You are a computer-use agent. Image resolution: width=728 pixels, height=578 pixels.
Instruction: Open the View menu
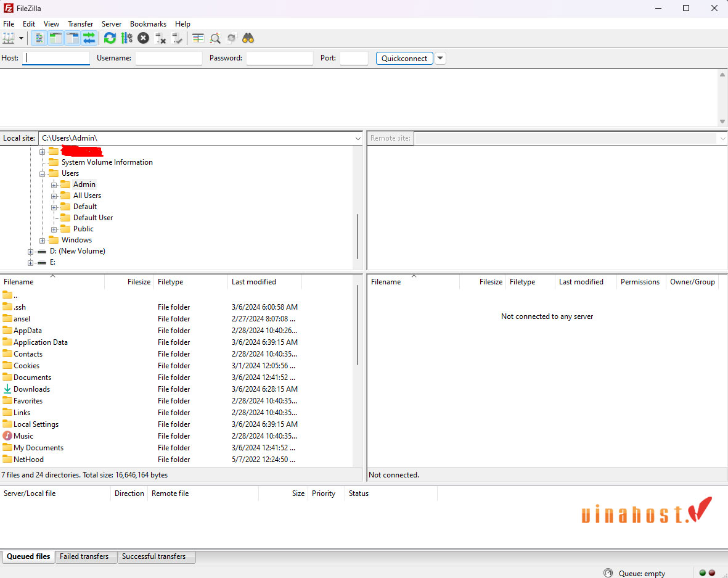pos(52,23)
